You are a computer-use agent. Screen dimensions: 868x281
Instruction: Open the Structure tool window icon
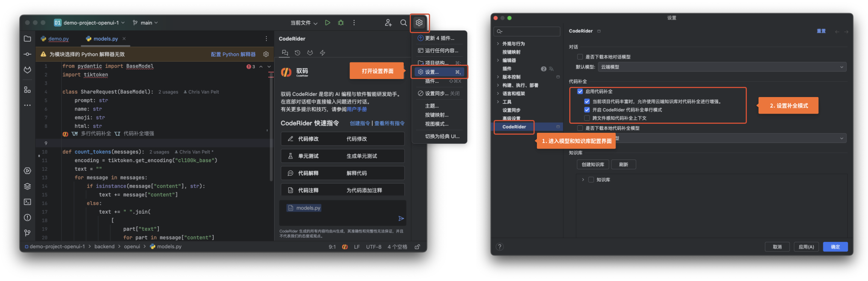click(x=27, y=90)
